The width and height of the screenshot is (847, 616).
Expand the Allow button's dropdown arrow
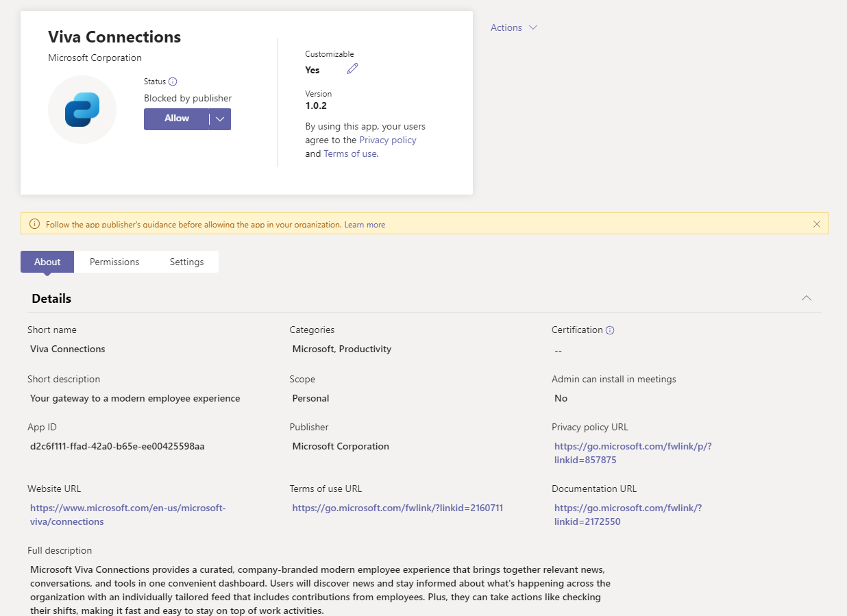tap(219, 119)
